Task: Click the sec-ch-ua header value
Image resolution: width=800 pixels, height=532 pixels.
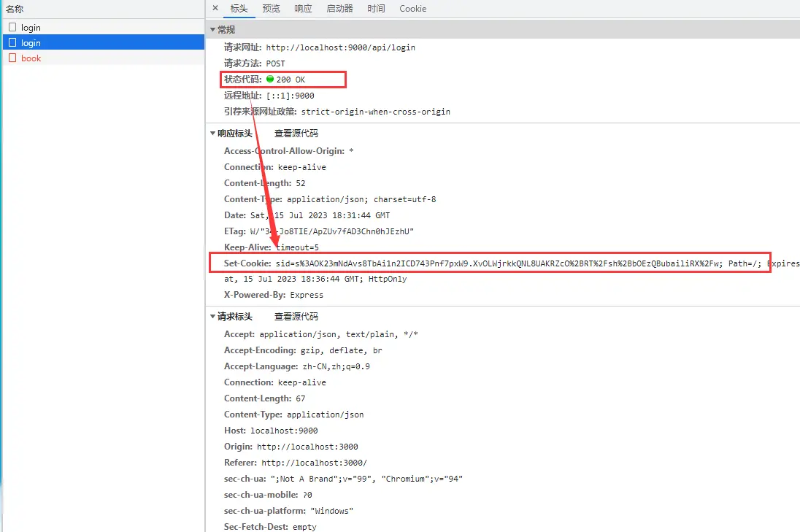Action: (x=366, y=479)
